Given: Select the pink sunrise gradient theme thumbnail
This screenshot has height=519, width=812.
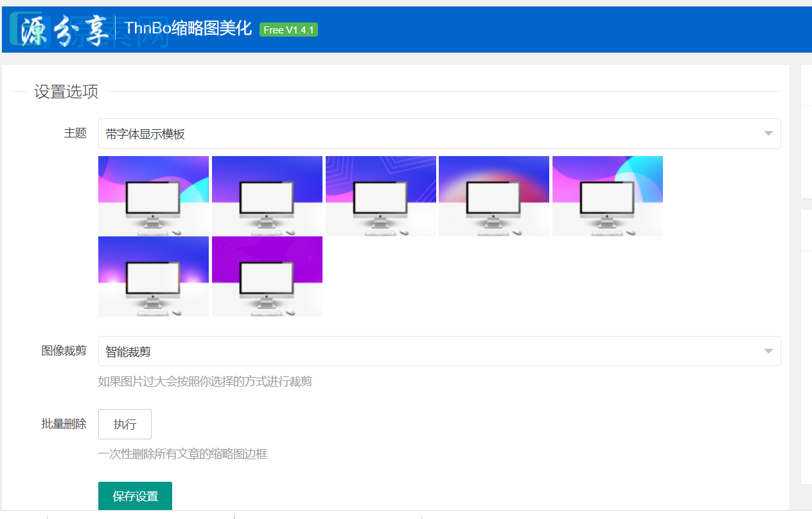Looking at the screenshot, I should 493,195.
